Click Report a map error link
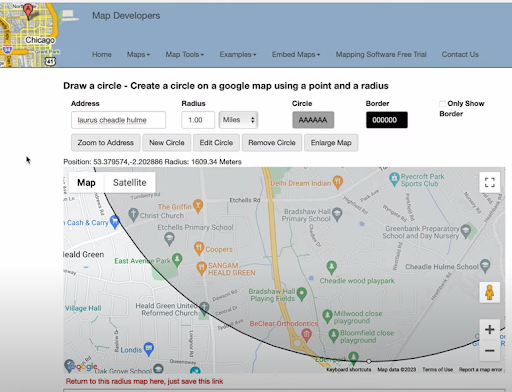512x392 pixels. click(x=480, y=370)
